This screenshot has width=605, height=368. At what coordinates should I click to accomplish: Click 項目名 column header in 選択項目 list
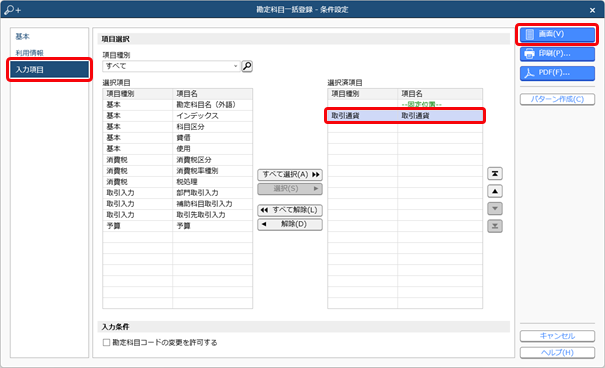213,94
